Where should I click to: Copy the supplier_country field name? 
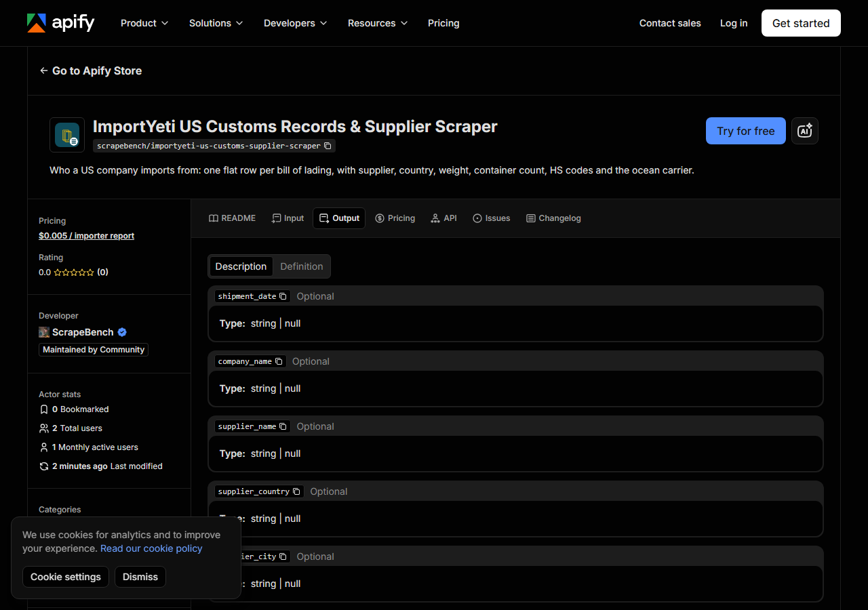(x=296, y=491)
